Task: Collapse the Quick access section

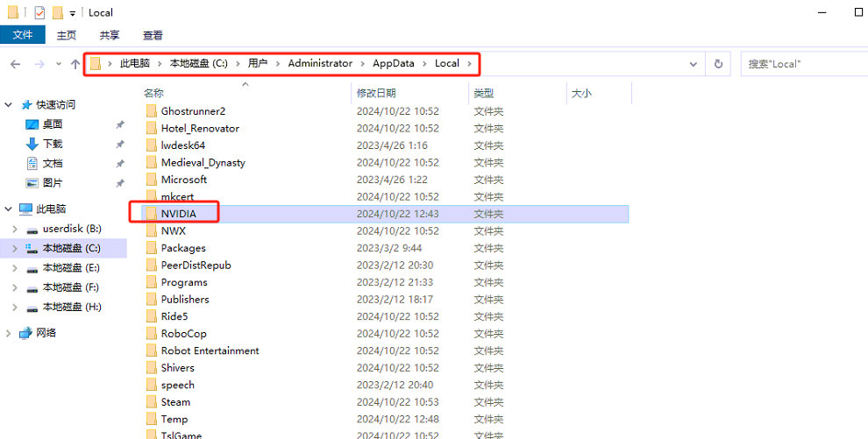Action: point(9,104)
